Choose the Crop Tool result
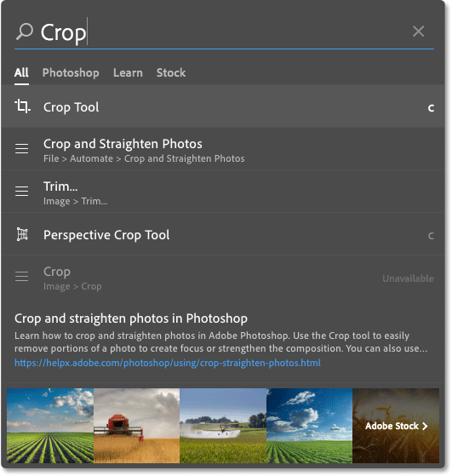 (x=223, y=106)
